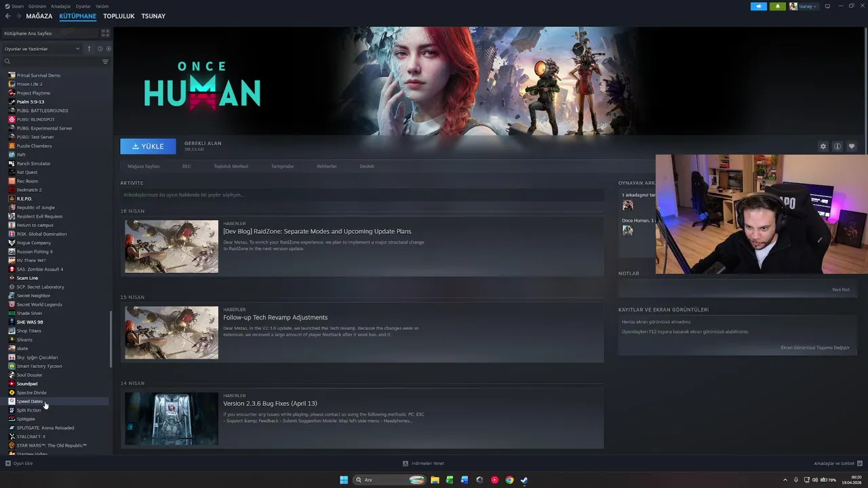Open Follow-up Tech Revamp Adjustments headline

pos(275,317)
